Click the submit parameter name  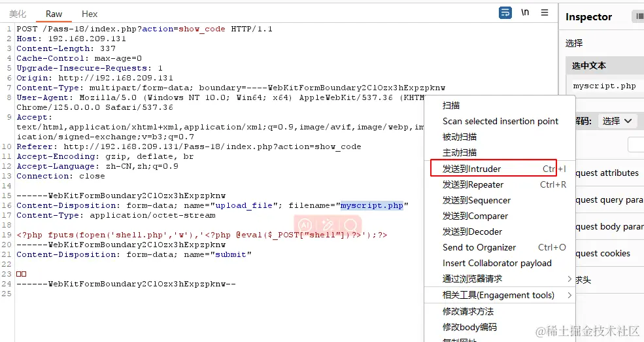click(231, 254)
